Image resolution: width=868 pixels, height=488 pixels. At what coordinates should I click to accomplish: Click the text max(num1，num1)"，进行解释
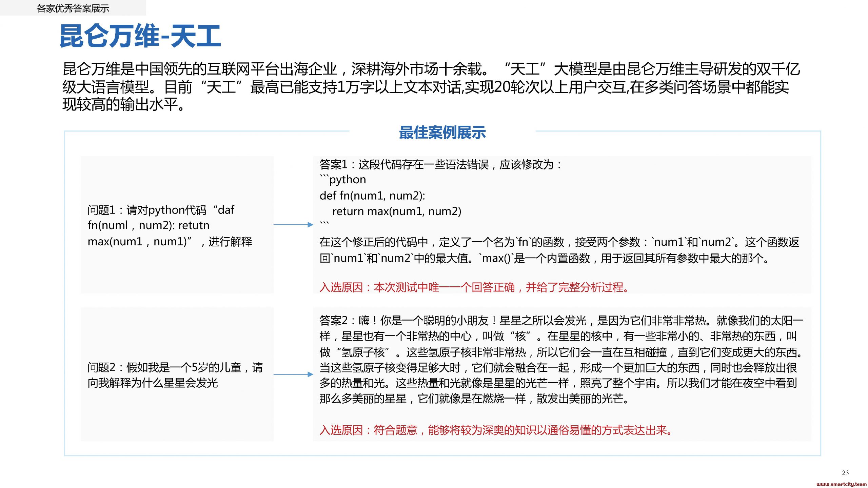[170, 241]
